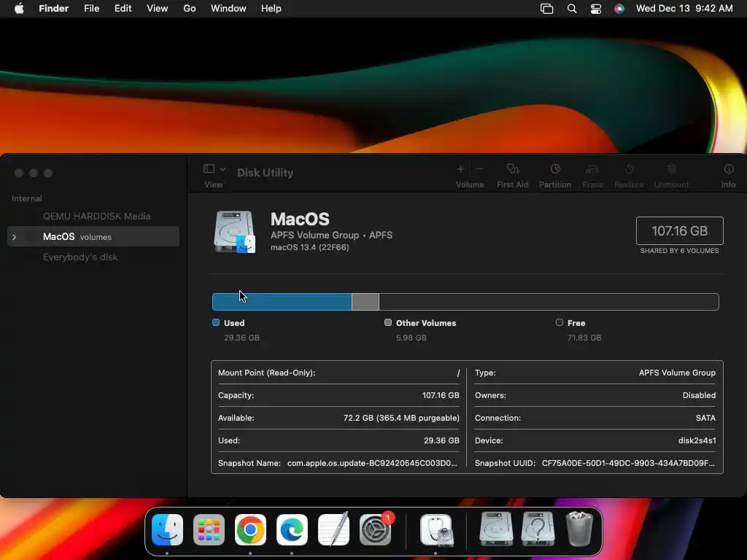The image size is (747, 560).
Task: Click the close window button
Action: (19, 173)
